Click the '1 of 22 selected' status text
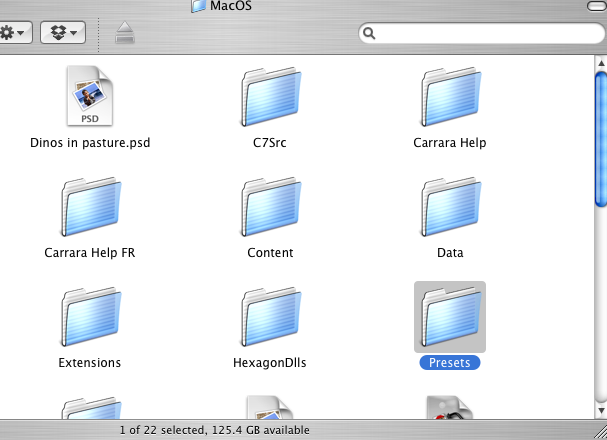Screen dimensions: 607x440 coord(163,430)
